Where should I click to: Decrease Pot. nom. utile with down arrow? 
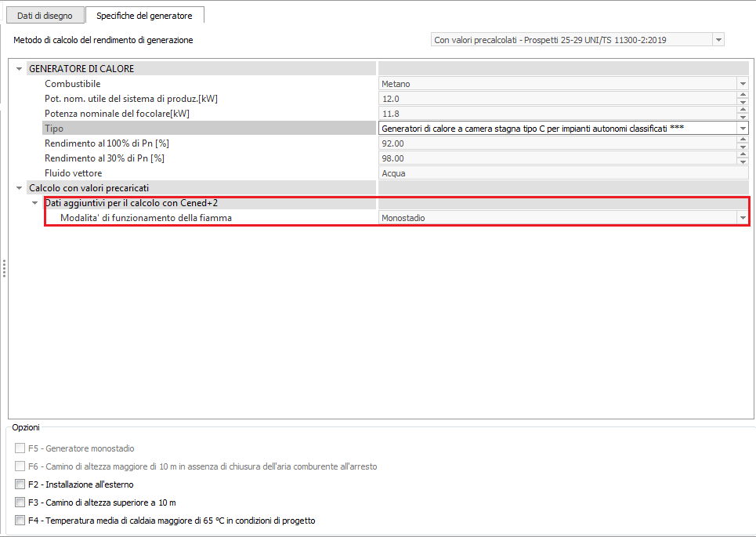742,103
